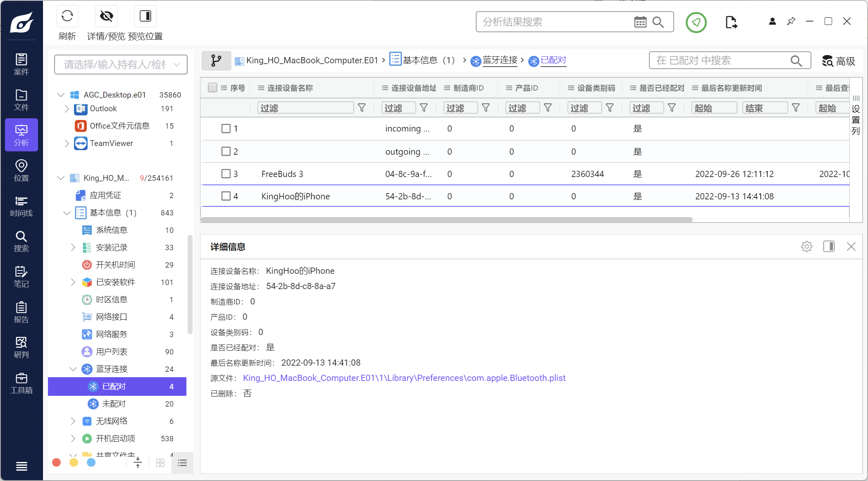868x481 pixels.
Task: Open the 位置 sidebar section
Action: [21, 170]
